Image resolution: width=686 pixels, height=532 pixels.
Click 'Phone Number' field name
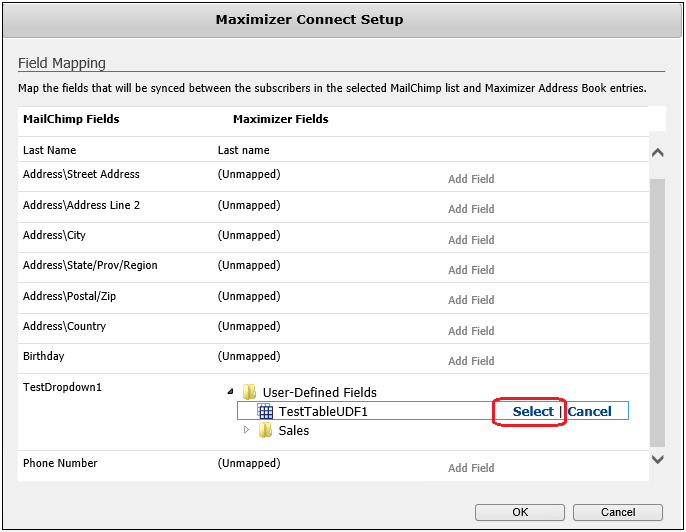tap(60, 463)
